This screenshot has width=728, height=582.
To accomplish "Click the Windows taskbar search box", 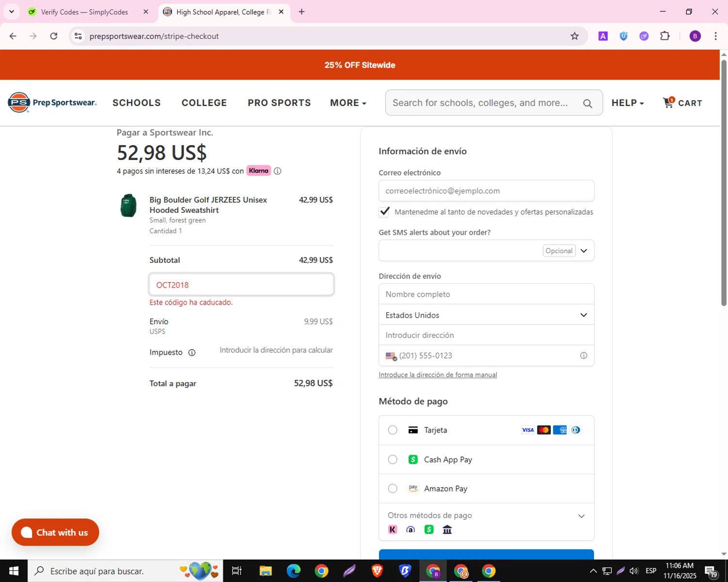I will point(125,571).
